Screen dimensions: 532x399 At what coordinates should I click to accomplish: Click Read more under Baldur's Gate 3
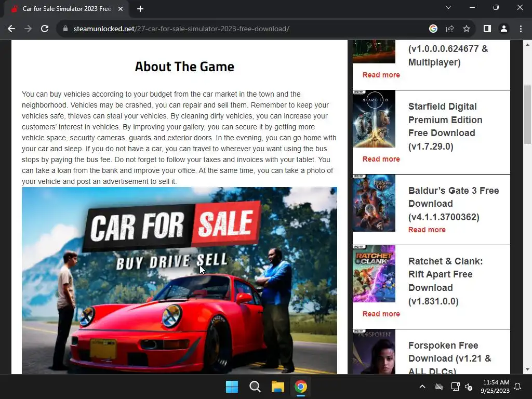[427, 230]
